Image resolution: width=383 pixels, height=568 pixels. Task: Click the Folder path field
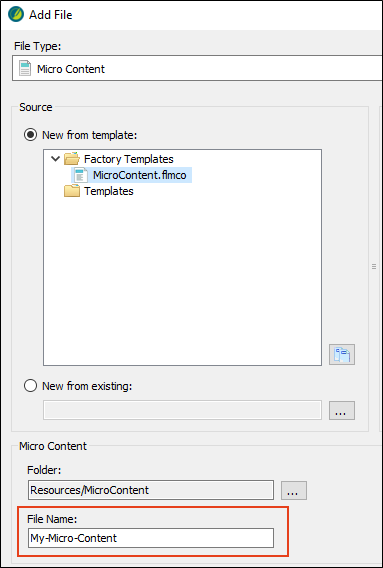coord(151,490)
